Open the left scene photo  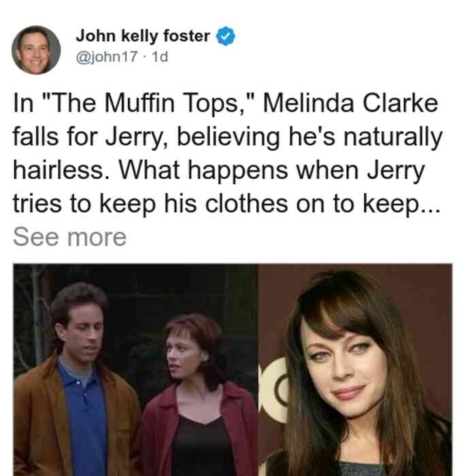tap(135, 370)
